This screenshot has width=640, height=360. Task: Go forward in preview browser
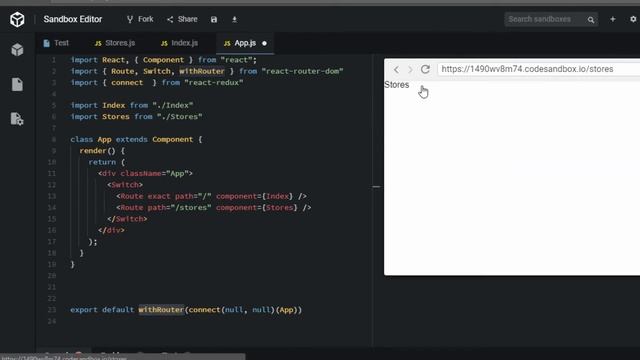click(410, 69)
